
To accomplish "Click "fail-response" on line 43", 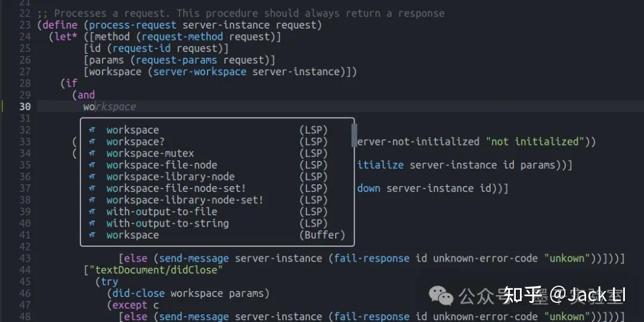I will tap(371, 258).
